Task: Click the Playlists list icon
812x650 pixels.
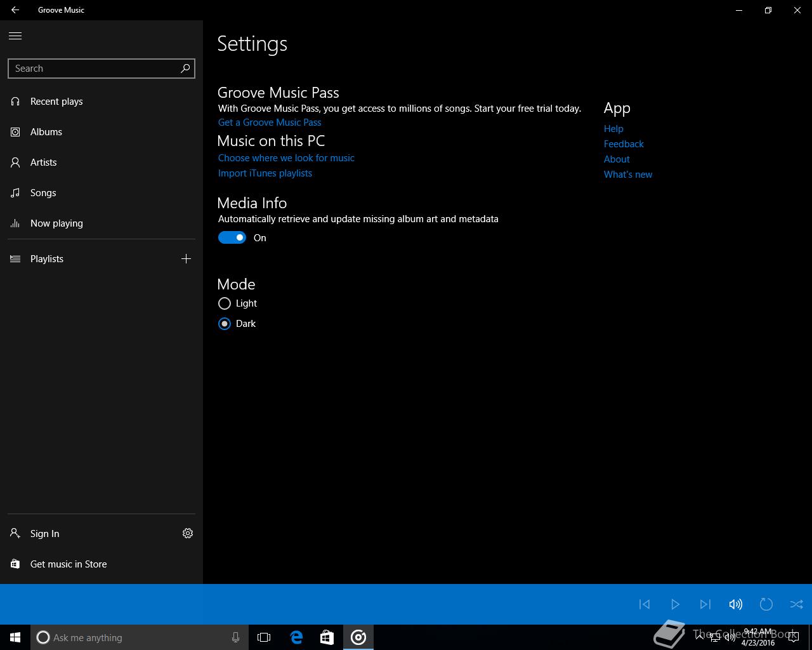Action: [x=15, y=259]
